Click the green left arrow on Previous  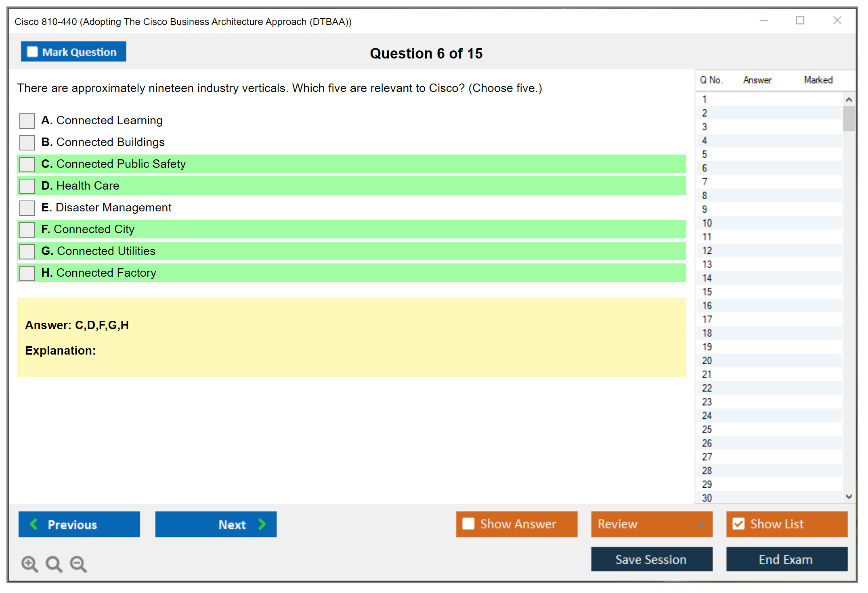click(34, 524)
